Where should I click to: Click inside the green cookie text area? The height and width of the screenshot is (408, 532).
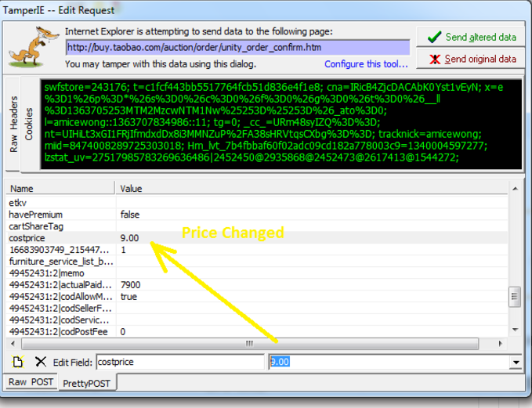[x=281, y=125]
